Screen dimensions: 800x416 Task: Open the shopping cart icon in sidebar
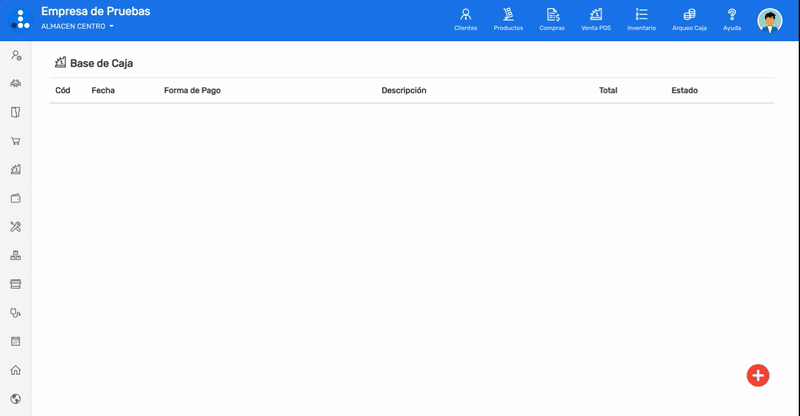pos(16,141)
